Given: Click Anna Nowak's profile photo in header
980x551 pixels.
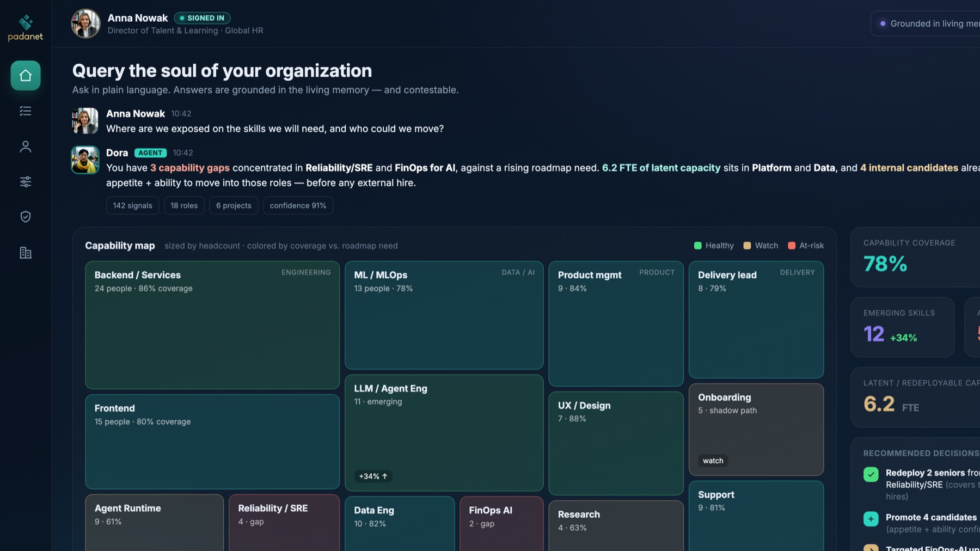Looking at the screenshot, I should [85, 23].
